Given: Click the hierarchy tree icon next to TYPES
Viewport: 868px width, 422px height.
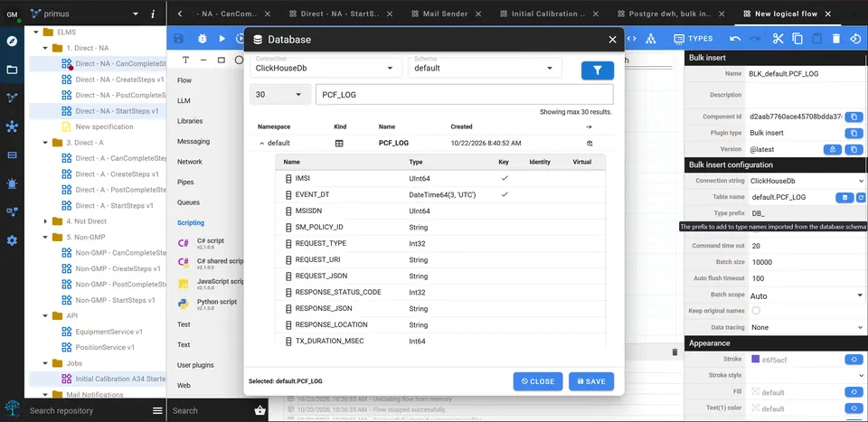Looking at the screenshot, I should 651,39.
